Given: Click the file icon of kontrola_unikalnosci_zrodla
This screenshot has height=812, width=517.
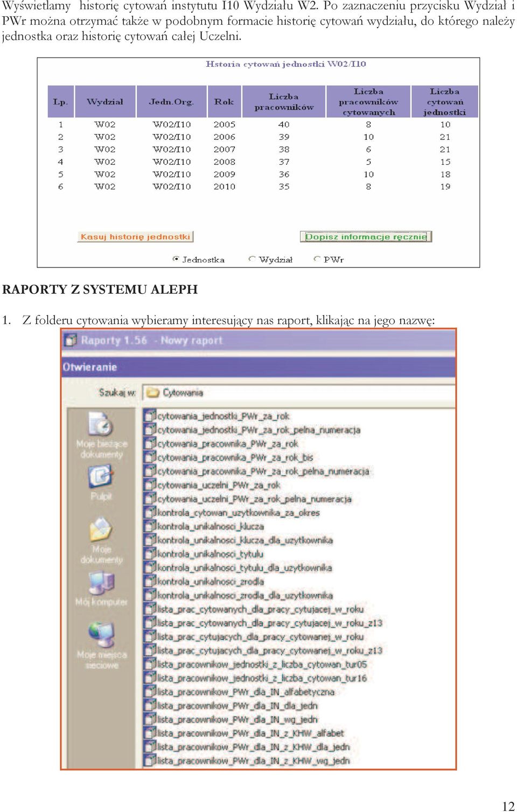Looking at the screenshot, I should pos(150,581).
